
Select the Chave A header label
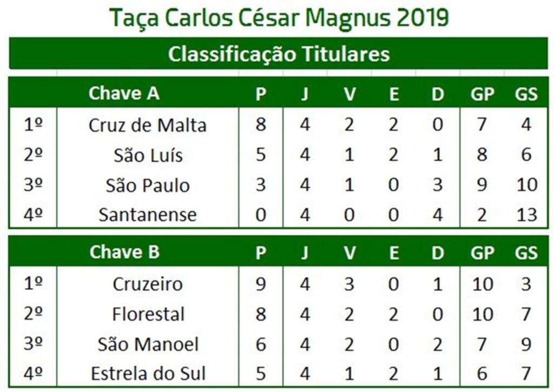pos(124,93)
